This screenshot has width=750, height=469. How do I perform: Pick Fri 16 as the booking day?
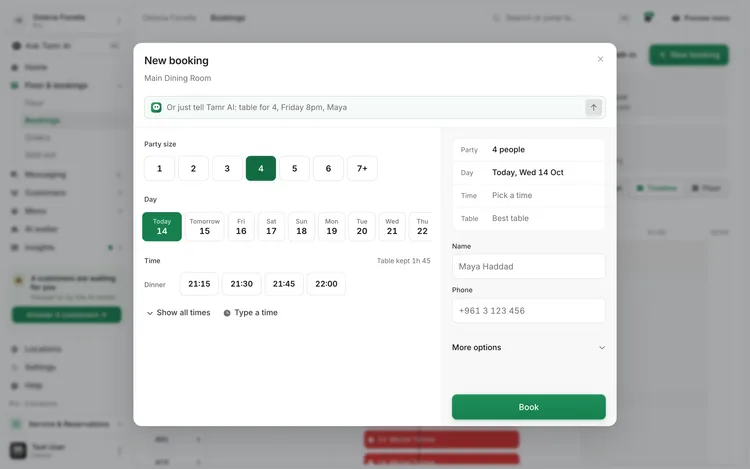pyautogui.click(x=241, y=227)
